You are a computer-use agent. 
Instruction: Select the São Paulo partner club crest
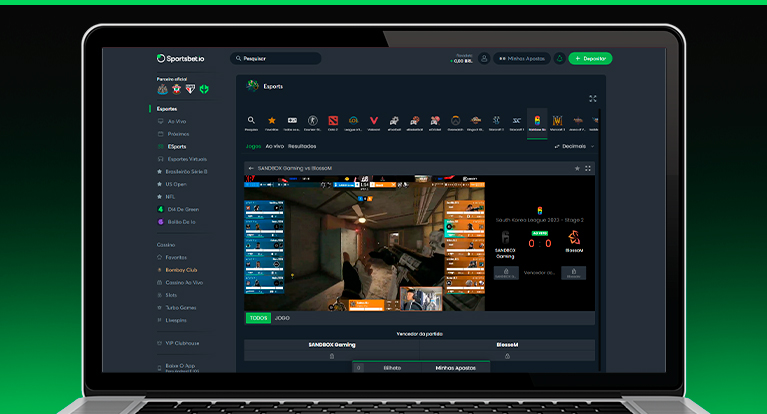(190, 89)
